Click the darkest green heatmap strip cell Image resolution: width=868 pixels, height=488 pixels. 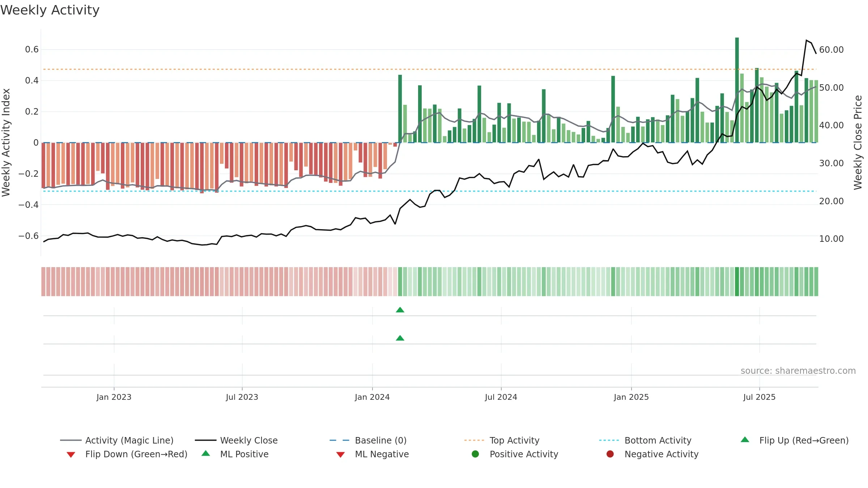click(x=737, y=282)
